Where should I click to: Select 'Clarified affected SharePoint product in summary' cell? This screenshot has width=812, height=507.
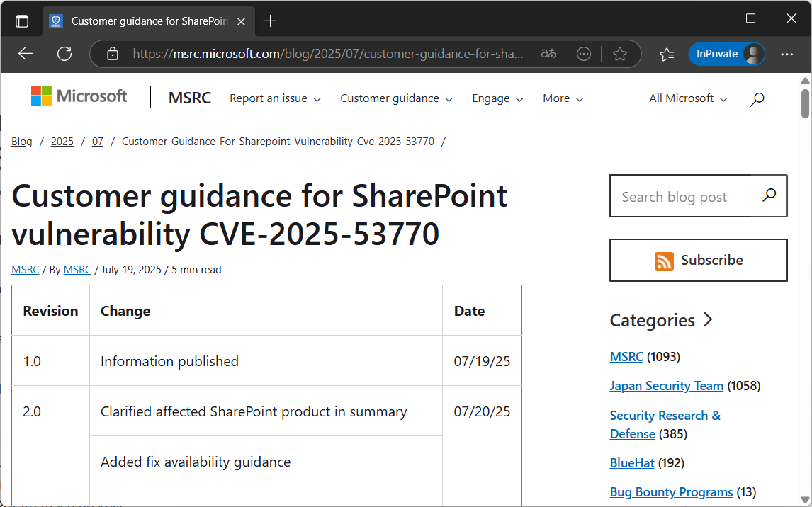coord(266,411)
